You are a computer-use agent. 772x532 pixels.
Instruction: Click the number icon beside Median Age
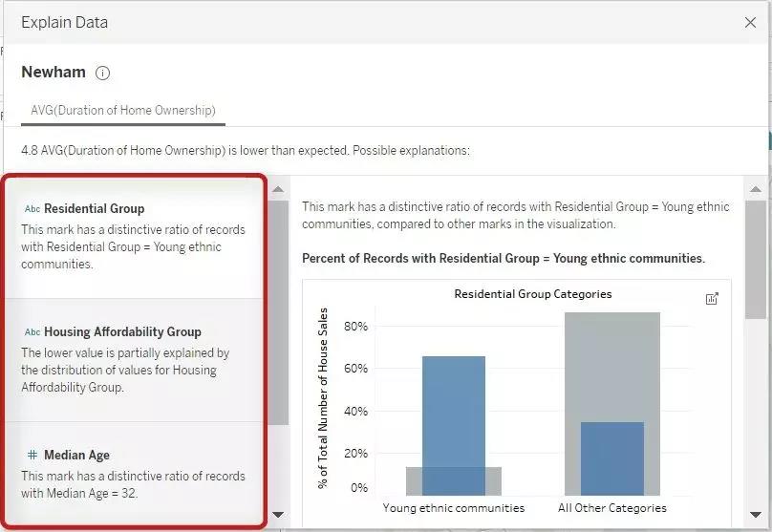(32, 456)
